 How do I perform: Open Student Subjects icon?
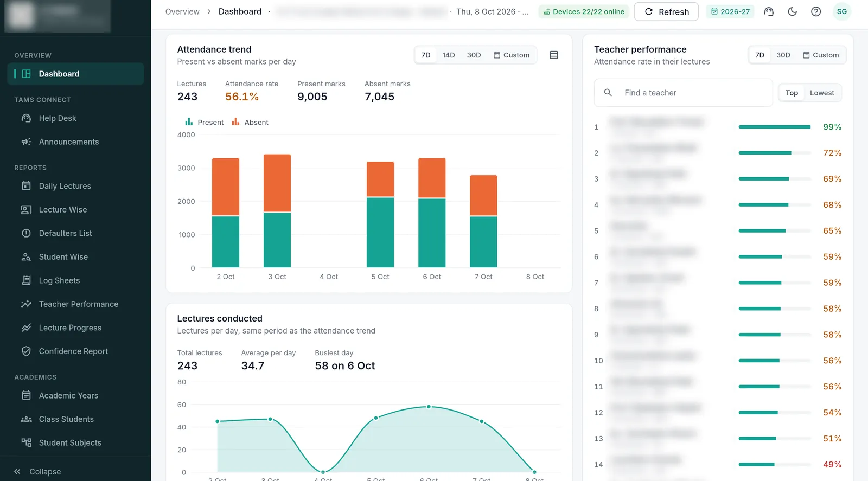coord(26,442)
